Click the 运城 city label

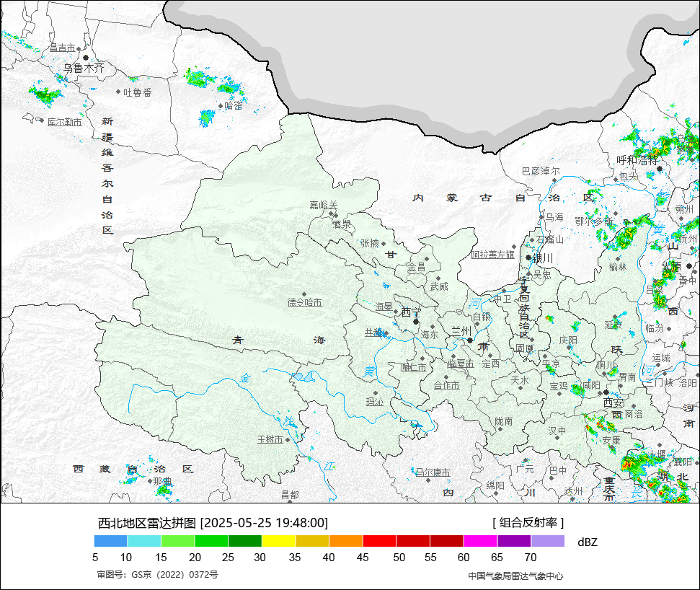(661, 358)
